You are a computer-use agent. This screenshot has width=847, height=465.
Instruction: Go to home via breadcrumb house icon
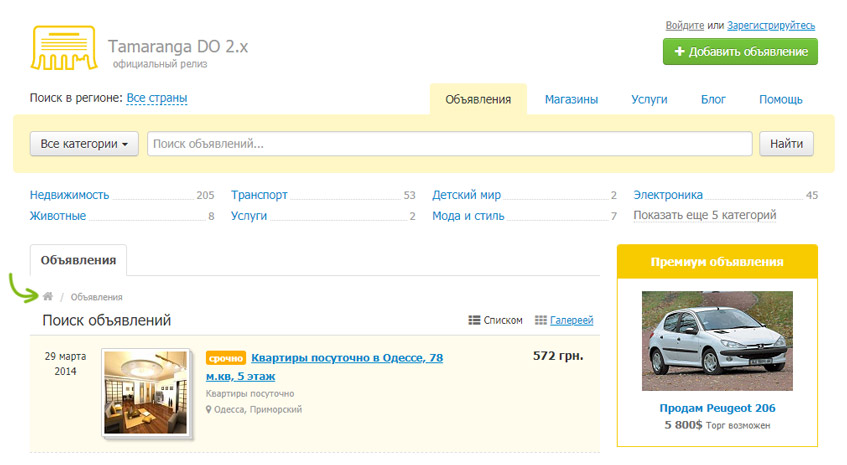click(48, 296)
